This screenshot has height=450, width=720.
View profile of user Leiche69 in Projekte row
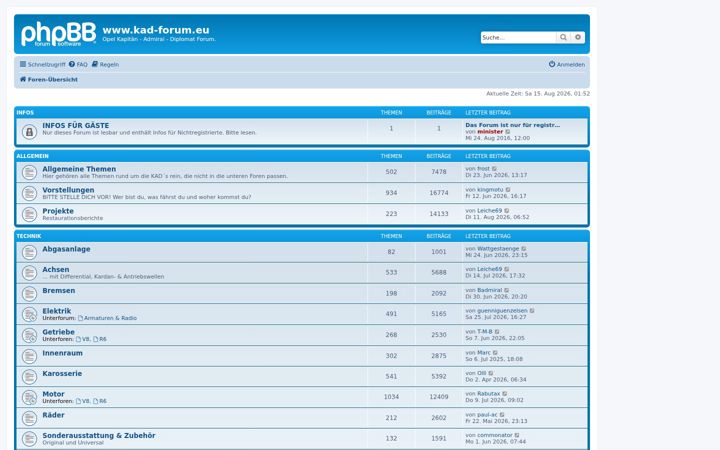489,210
